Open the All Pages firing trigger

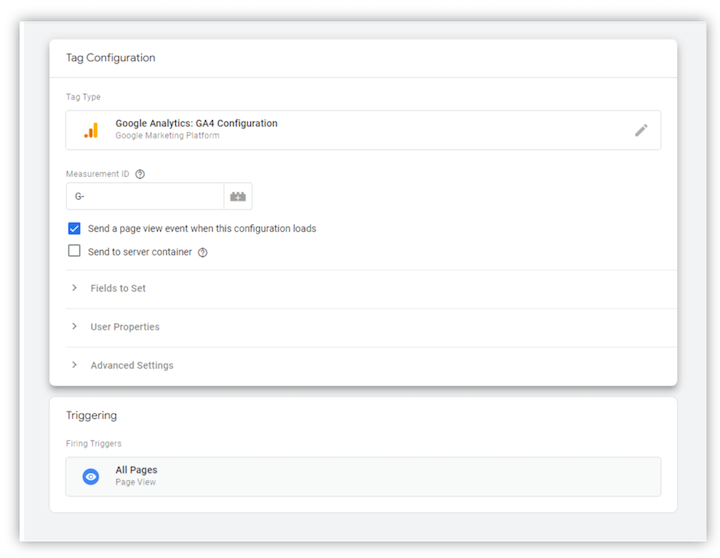tap(363, 477)
